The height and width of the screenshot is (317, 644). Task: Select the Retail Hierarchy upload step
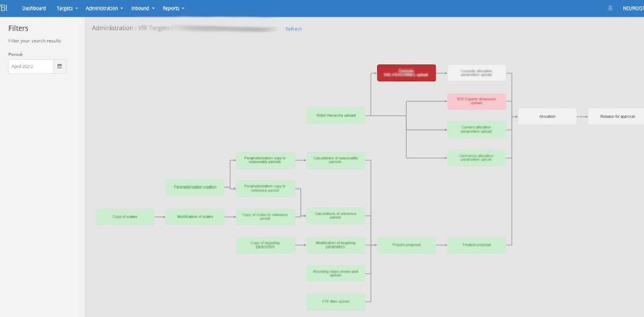(x=335, y=115)
